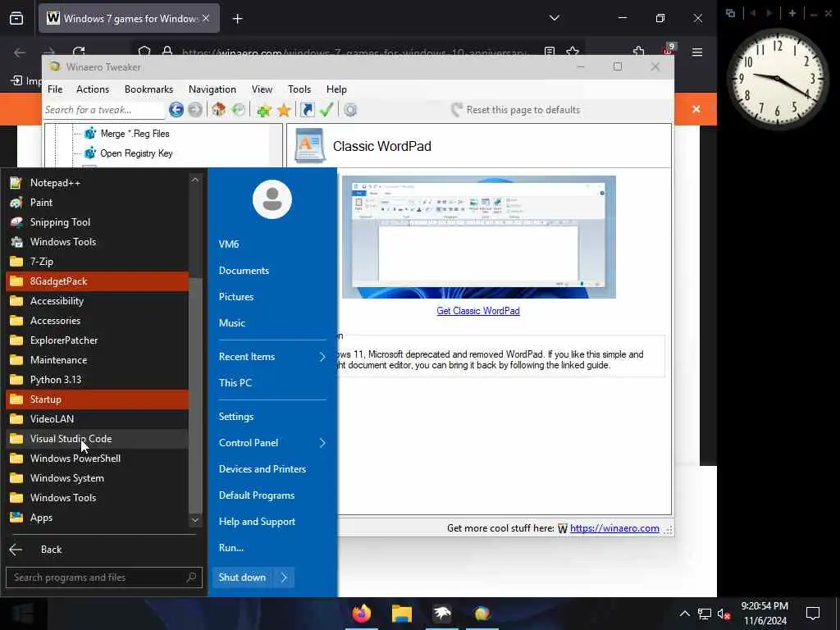840x630 pixels.
Task: Click the Firefox taskbar icon
Action: pos(361,614)
